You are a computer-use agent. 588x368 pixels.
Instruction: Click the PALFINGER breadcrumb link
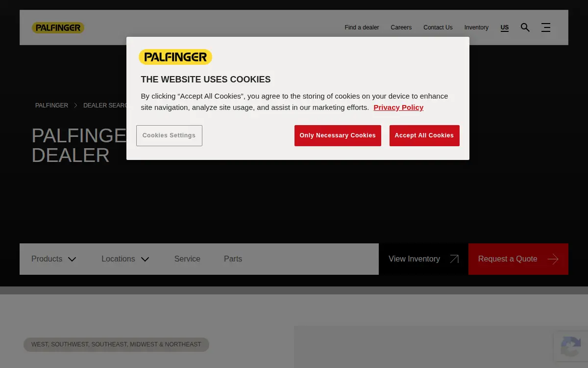(x=51, y=105)
